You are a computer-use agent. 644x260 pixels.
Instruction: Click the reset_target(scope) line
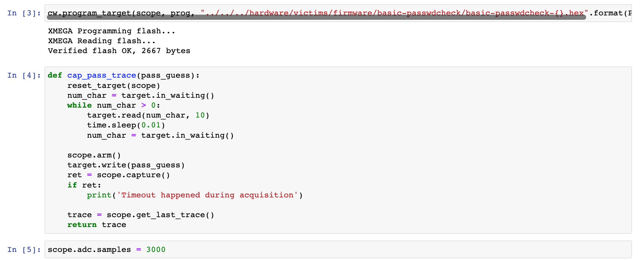coord(113,86)
